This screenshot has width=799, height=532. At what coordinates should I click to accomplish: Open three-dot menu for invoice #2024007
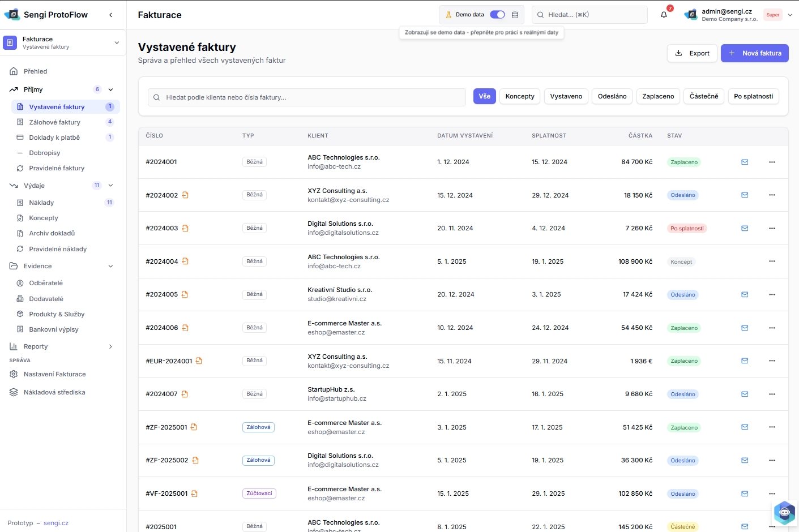pos(772,394)
